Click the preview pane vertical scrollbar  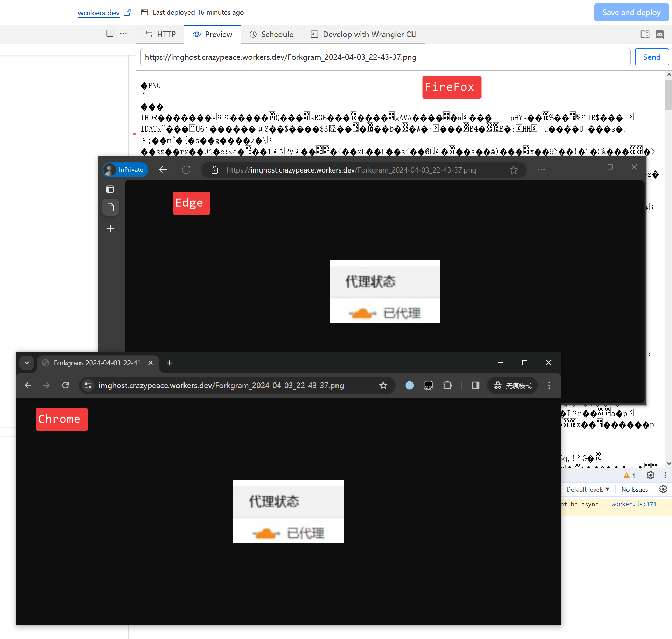[x=668, y=94]
